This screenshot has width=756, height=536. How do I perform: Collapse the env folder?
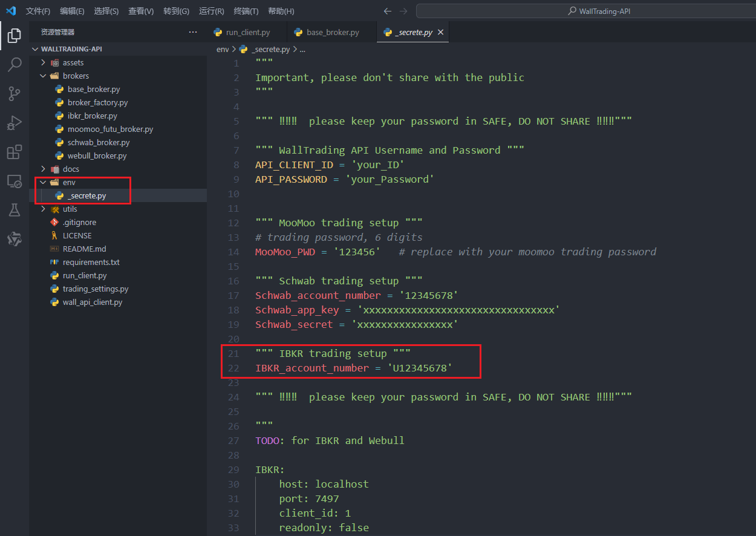(x=68, y=182)
